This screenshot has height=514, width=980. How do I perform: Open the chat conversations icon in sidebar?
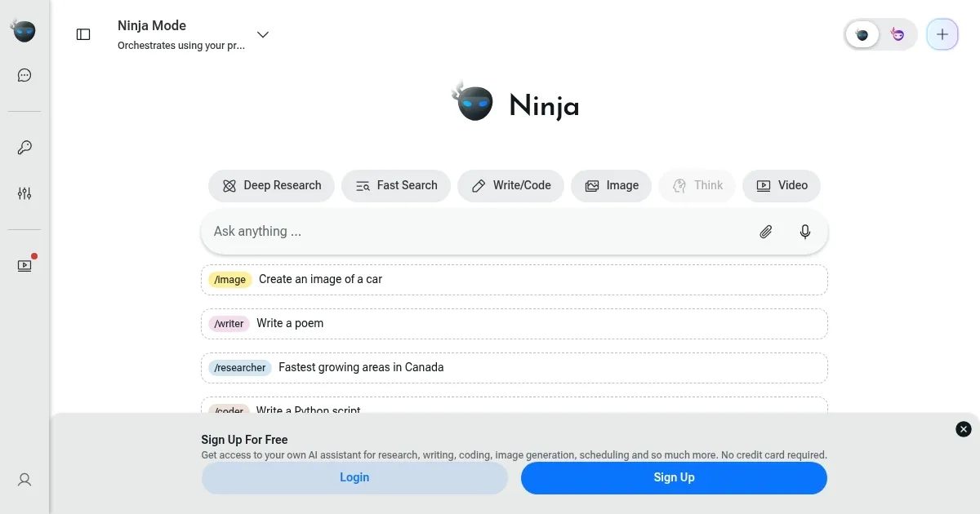tap(24, 74)
